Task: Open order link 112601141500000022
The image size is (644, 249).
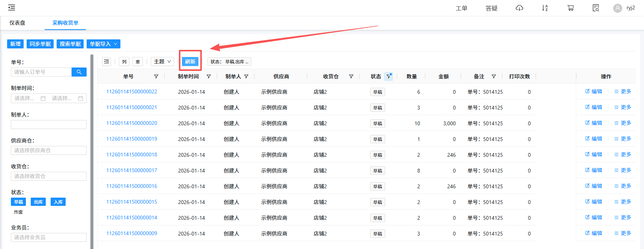Action: click(132, 92)
